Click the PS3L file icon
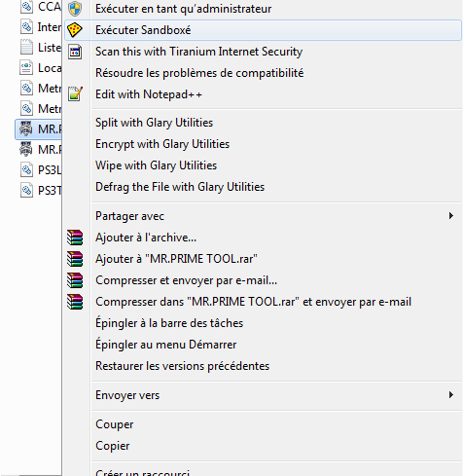 coord(26,169)
